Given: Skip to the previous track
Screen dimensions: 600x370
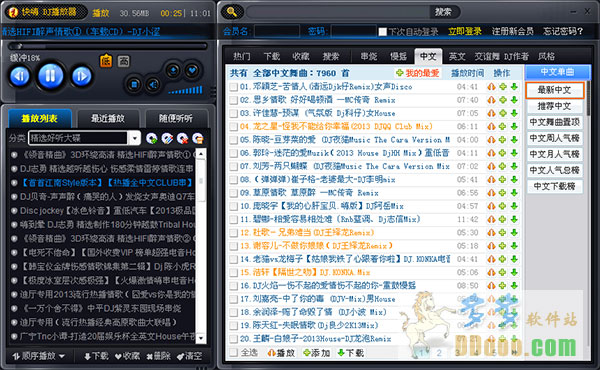Looking at the screenshot, I should [x=20, y=76].
